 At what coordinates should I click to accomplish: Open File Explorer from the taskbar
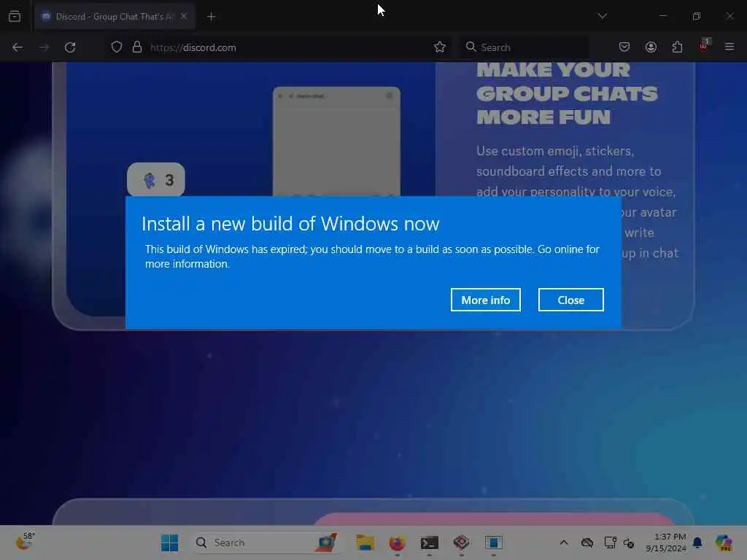click(365, 542)
